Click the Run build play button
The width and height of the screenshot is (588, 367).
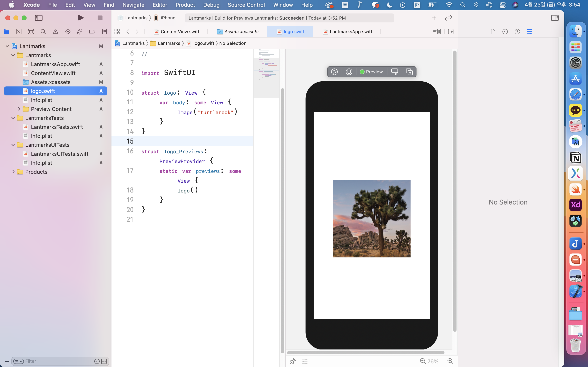(x=81, y=18)
